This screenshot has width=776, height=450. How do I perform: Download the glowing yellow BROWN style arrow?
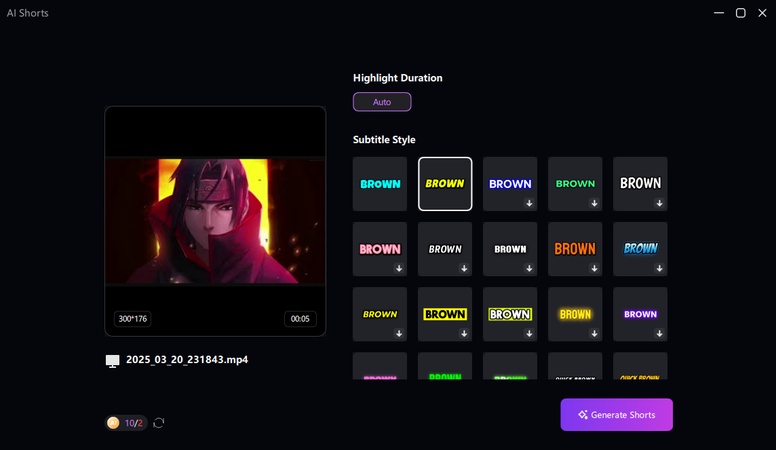pyautogui.click(x=594, y=334)
